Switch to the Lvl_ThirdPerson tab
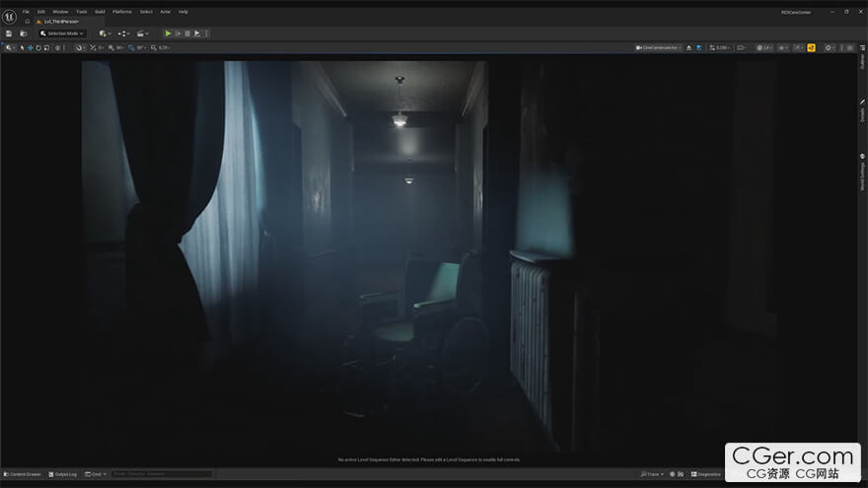Viewport: 868px width, 488px height. (x=61, y=21)
